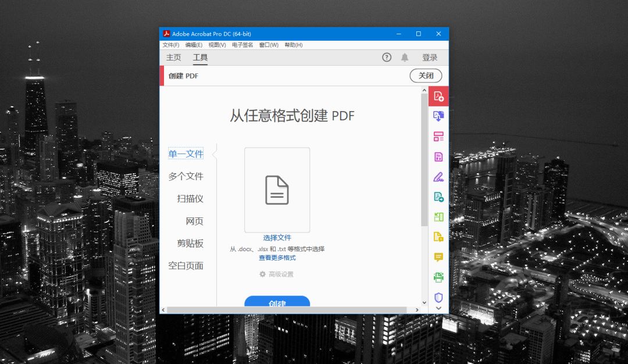Select the 单一文件 option
This screenshot has width=628, height=364.
(x=186, y=154)
